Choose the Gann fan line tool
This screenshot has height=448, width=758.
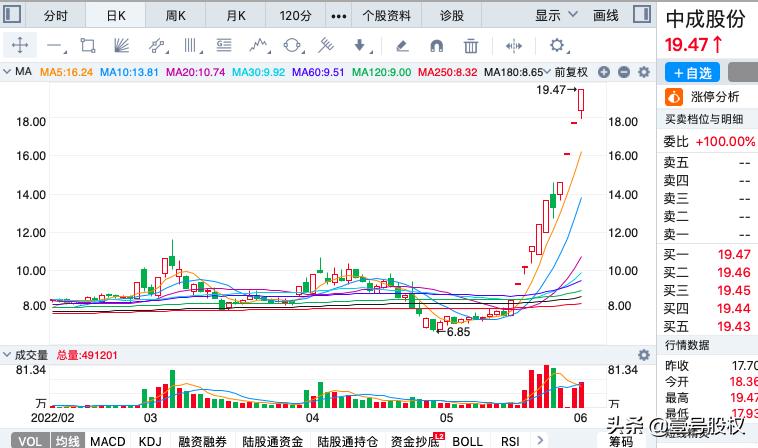pos(121,45)
